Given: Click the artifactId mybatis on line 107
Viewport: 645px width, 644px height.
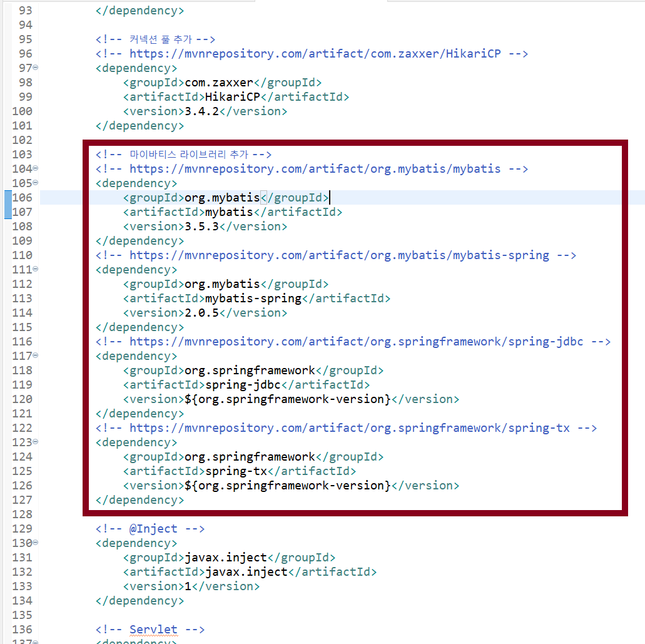Looking at the screenshot, I should pyautogui.click(x=229, y=212).
